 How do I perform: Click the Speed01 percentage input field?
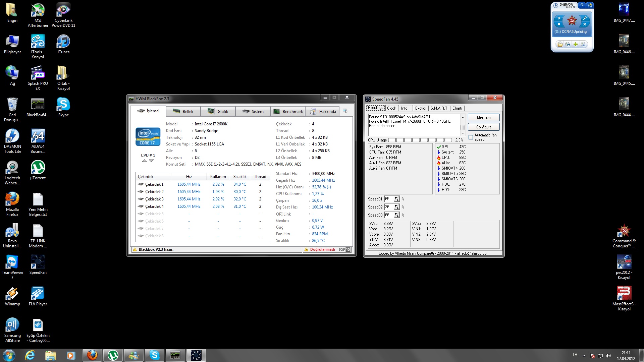coord(389,199)
